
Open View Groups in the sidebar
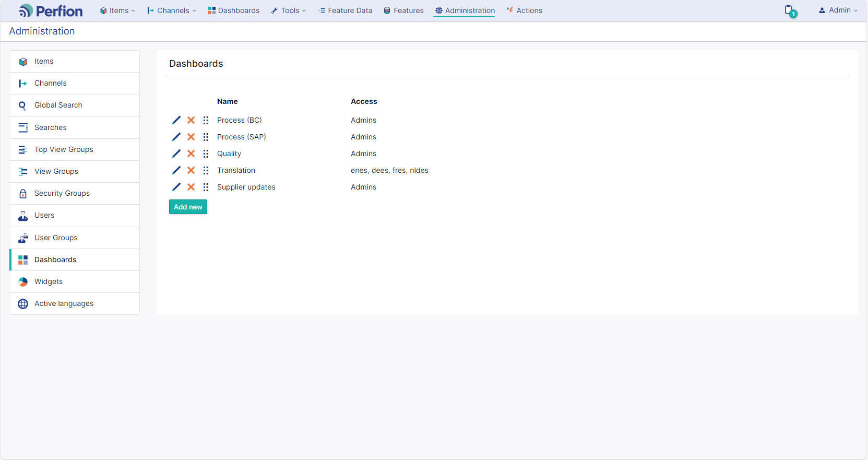point(75,172)
